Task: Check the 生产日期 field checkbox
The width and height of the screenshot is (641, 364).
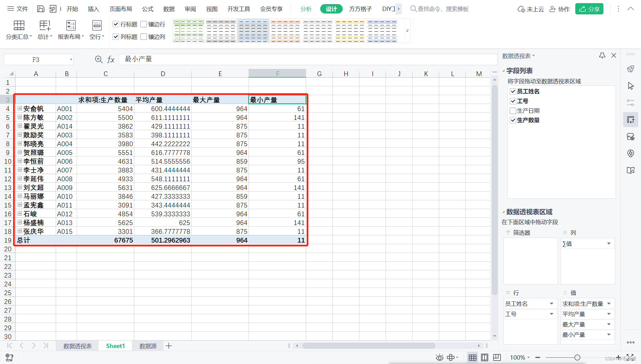Action: 513,110
